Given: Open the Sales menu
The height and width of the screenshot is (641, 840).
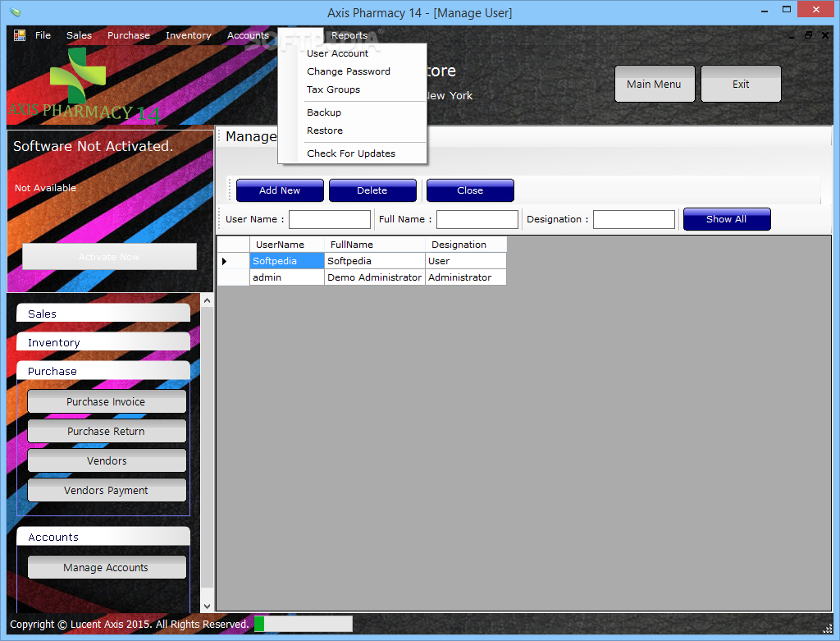Looking at the screenshot, I should tap(79, 35).
